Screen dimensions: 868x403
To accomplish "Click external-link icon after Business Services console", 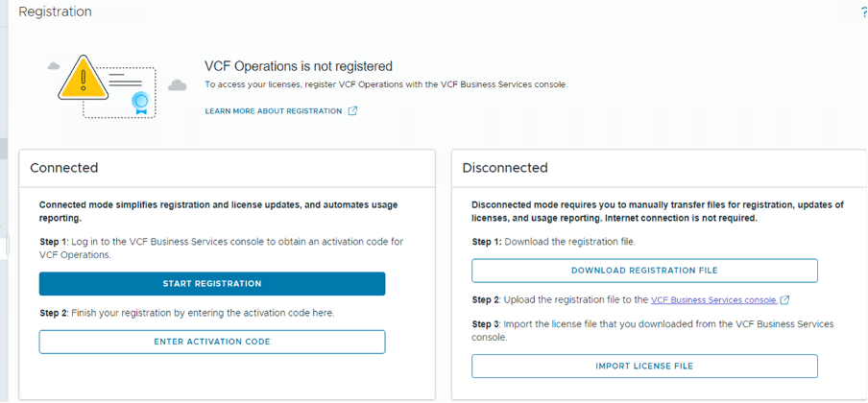I will coord(784,300).
